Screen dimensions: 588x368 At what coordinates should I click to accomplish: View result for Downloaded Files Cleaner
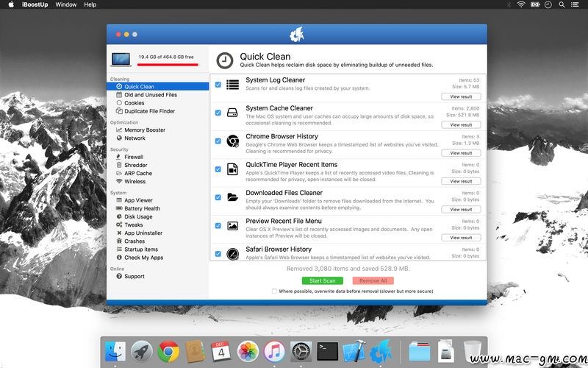(x=461, y=209)
